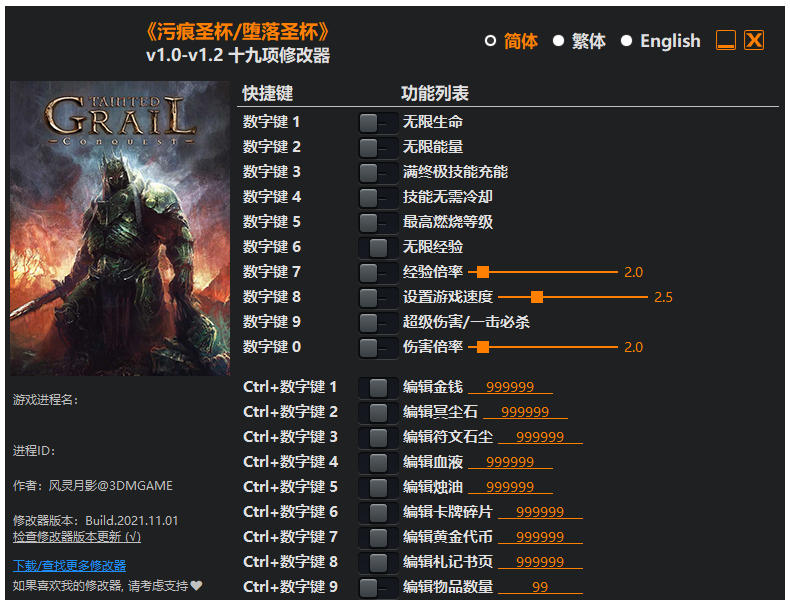
Task: Select 简体 language radio button
Action: (490, 41)
